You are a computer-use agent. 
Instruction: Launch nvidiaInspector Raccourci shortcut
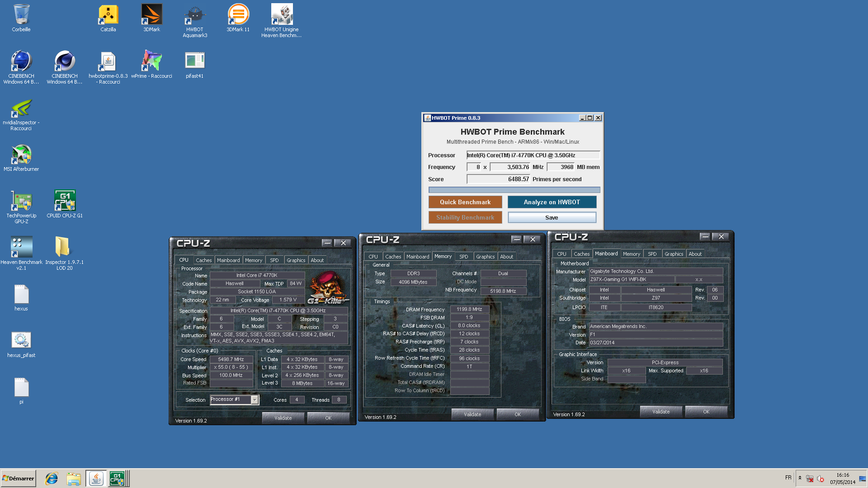pos(21,116)
